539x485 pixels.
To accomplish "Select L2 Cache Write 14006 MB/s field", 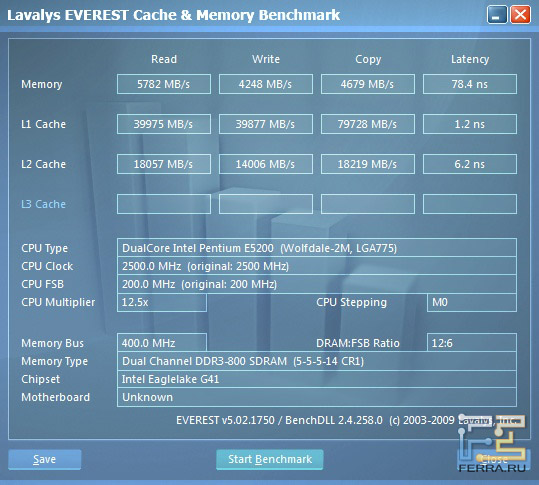I will (x=266, y=164).
